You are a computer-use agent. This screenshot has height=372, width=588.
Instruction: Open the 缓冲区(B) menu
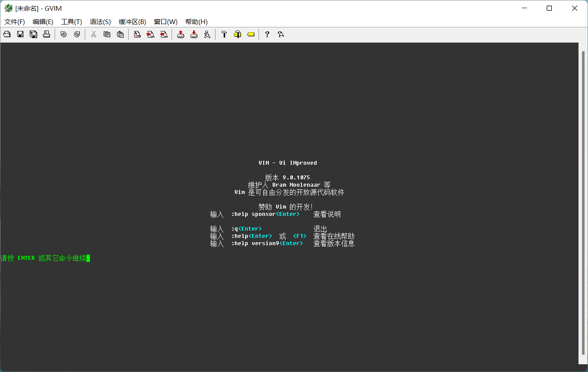132,22
